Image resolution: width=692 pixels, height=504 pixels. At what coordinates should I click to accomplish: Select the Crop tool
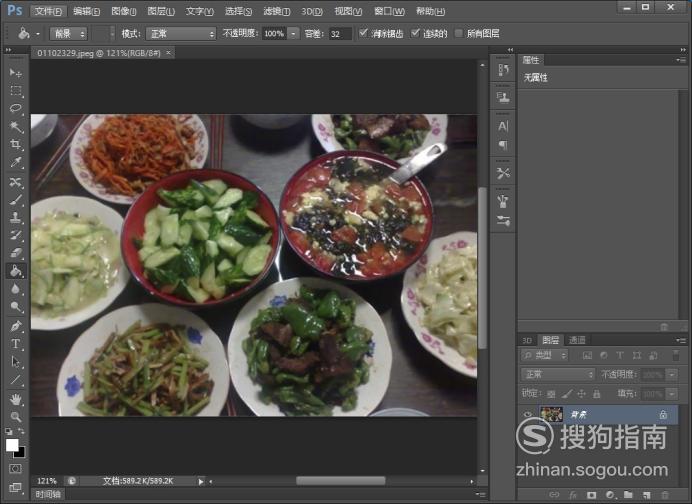[16, 144]
